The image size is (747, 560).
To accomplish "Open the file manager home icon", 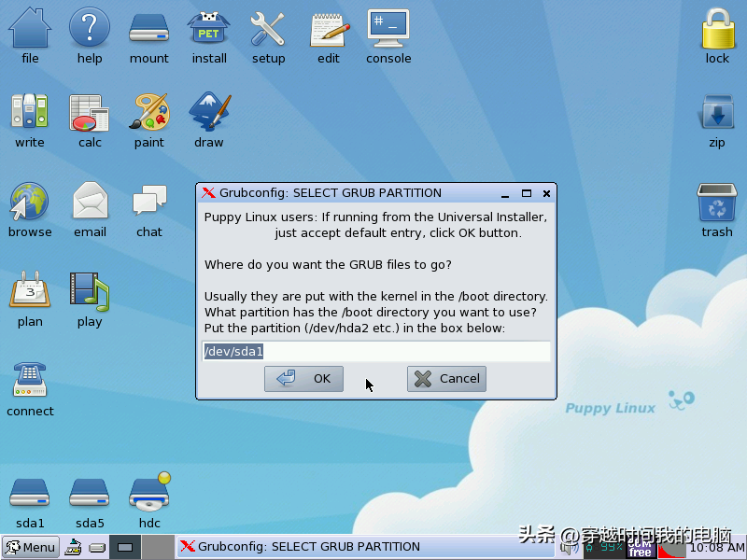I will [30, 29].
